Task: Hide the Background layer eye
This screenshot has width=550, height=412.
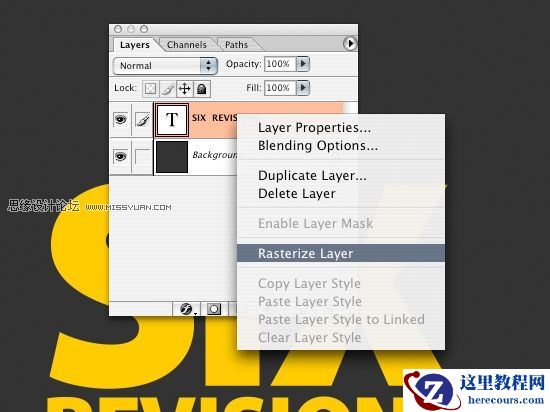Action: 120,156
